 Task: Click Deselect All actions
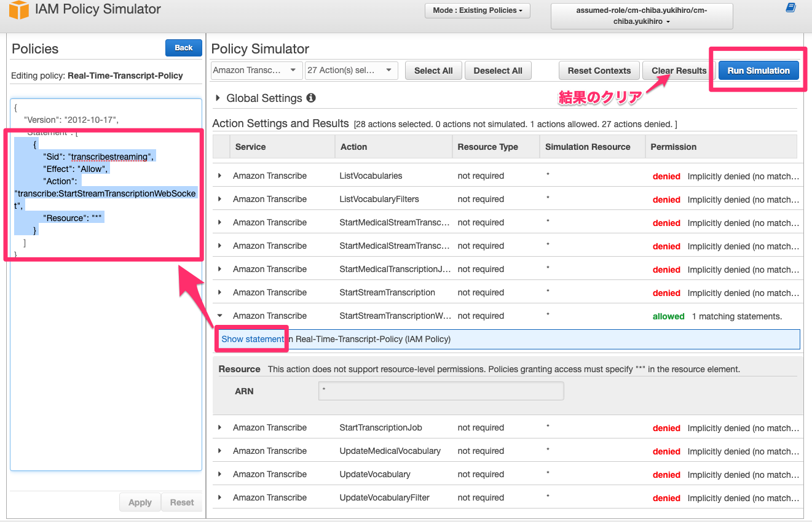498,70
